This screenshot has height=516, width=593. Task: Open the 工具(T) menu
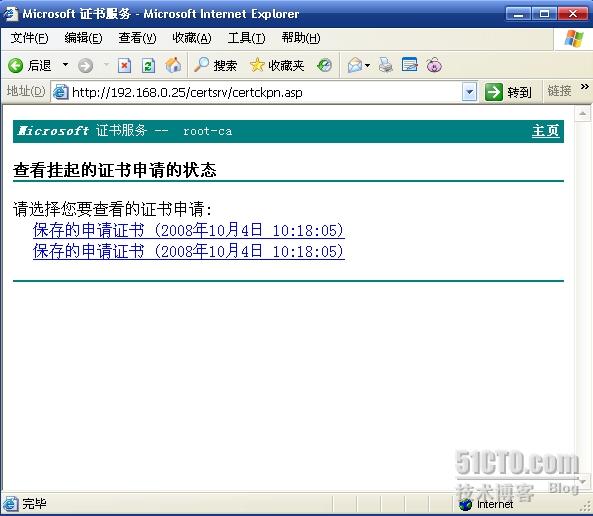click(246, 38)
